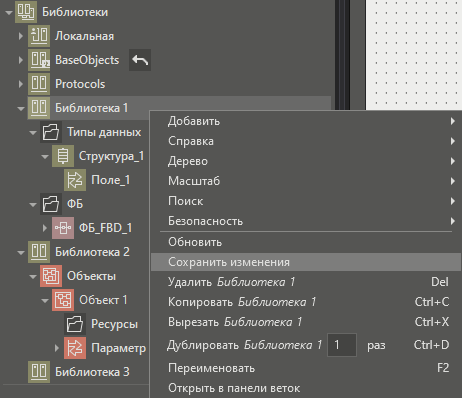Click Удалить Библиотека 1 menu entry

tap(306, 282)
